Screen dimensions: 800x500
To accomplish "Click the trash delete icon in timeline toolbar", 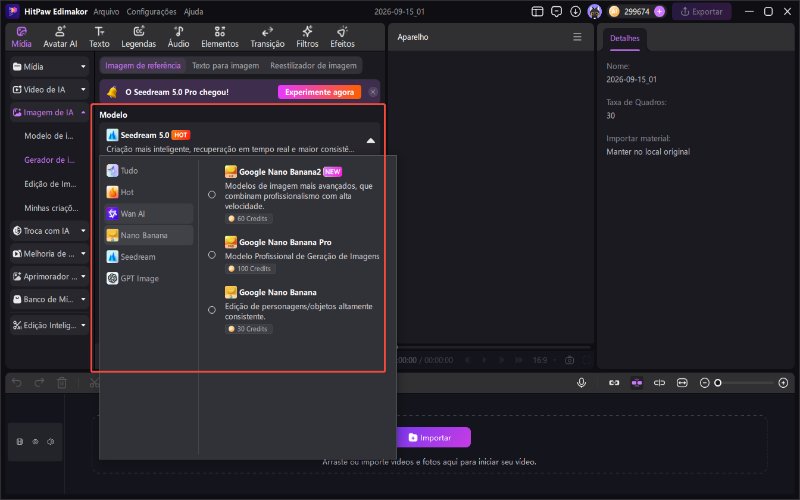I will [x=62, y=383].
